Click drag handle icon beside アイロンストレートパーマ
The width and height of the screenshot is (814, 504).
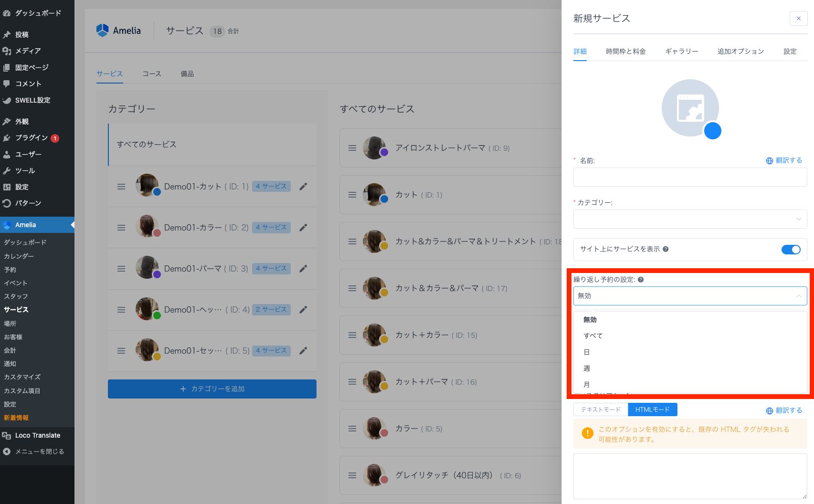coord(352,148)
